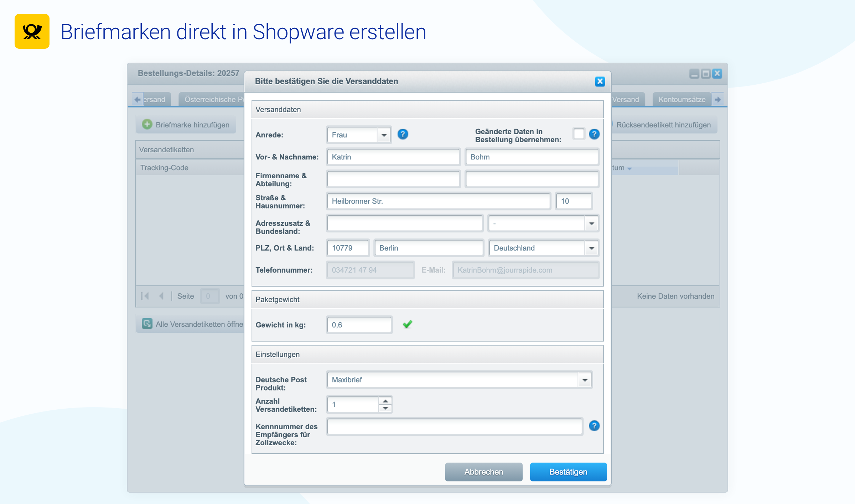Viewport: 855px width, 504px height.
Task: Click the street field Heilbronner Str.
Action: tap(439, 201)
